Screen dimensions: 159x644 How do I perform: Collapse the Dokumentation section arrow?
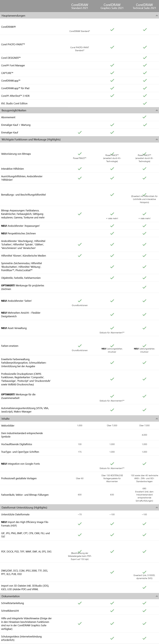(157, 596)
